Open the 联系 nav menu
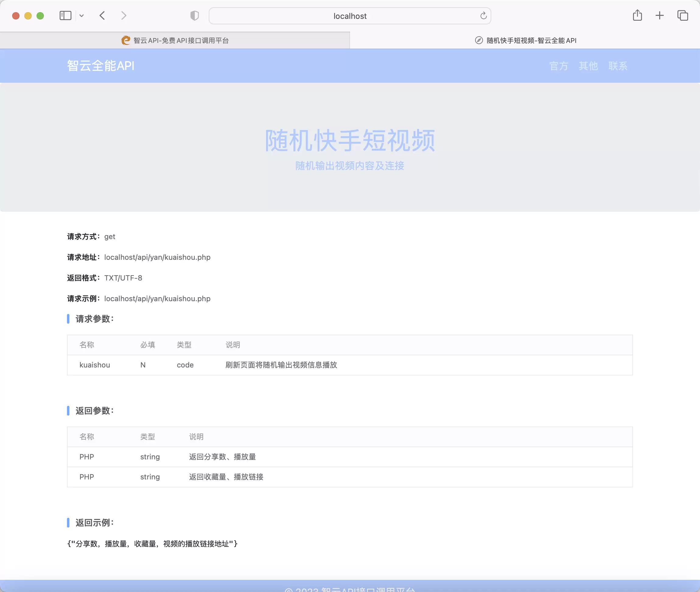700x592 pixels. point(618,66)
